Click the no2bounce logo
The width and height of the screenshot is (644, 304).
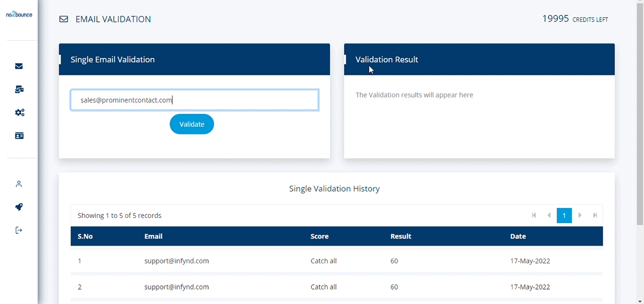[19, 14]
